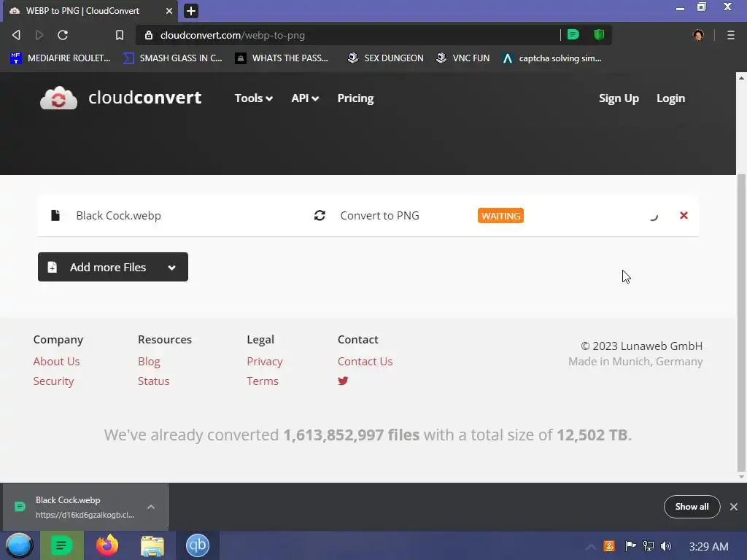This screenshot has width=747, height=560.
Task: Open qBittorrent from the taskbar
Action: (x=197, y=545)
